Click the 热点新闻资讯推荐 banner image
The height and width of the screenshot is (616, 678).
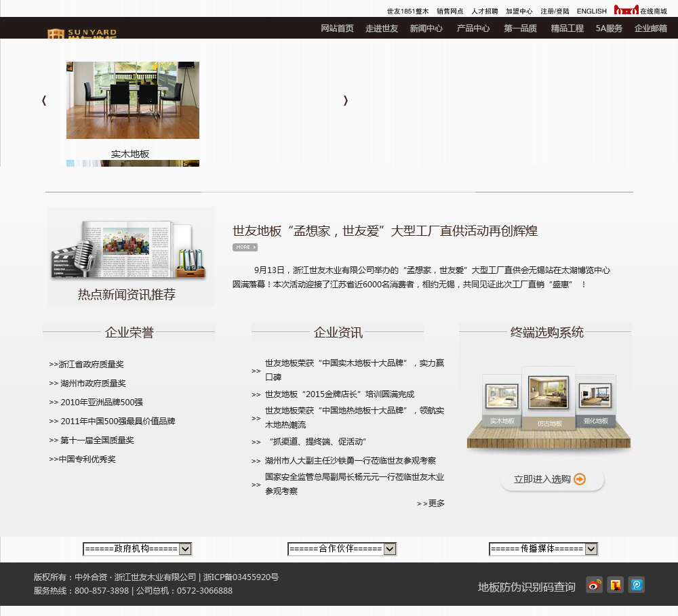tap(131, 256)
